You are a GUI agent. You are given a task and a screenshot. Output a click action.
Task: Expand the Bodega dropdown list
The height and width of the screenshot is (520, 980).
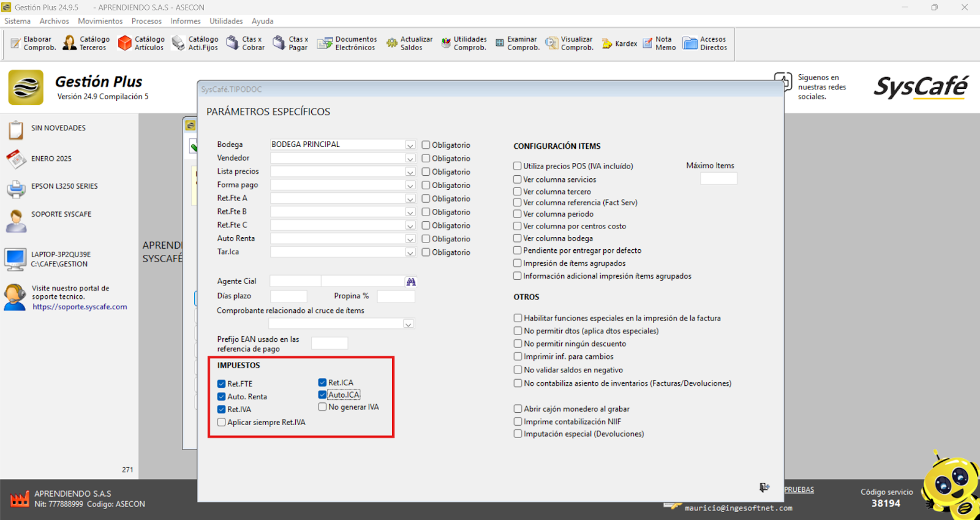click(410, 145)
